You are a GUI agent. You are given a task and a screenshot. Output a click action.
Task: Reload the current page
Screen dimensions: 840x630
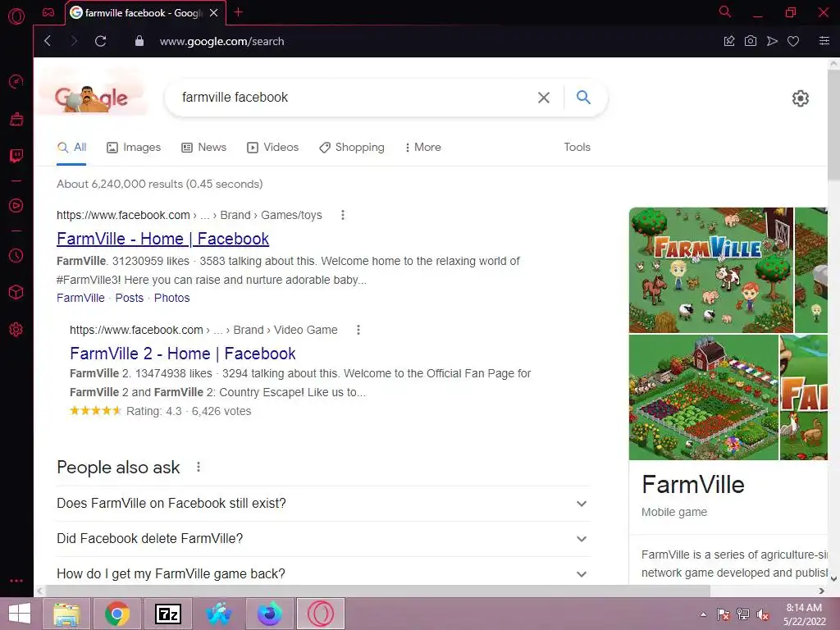(100, 41)
